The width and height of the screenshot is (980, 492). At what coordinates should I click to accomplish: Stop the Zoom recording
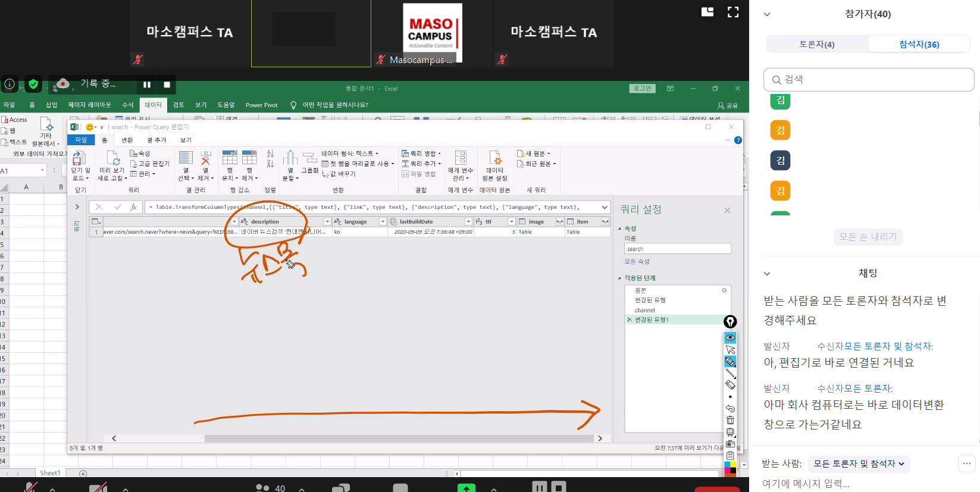tap(167, 84)
